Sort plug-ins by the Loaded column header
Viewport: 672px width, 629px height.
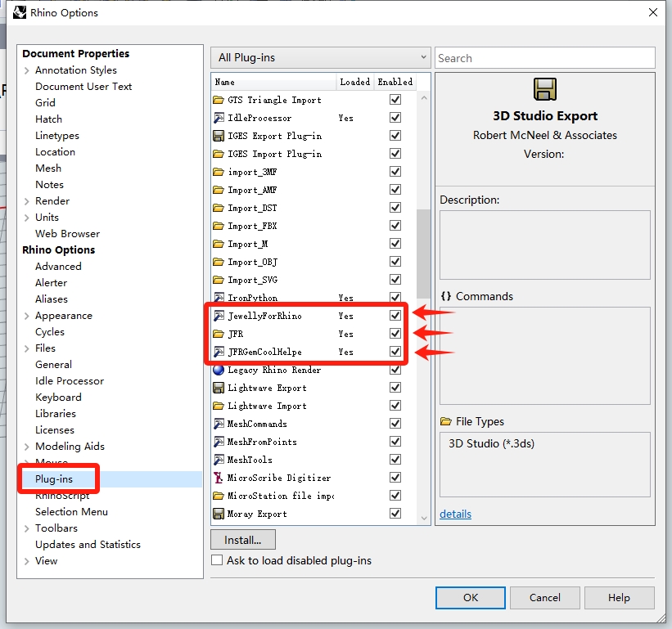pyautogui.click(x=355, y=82)
